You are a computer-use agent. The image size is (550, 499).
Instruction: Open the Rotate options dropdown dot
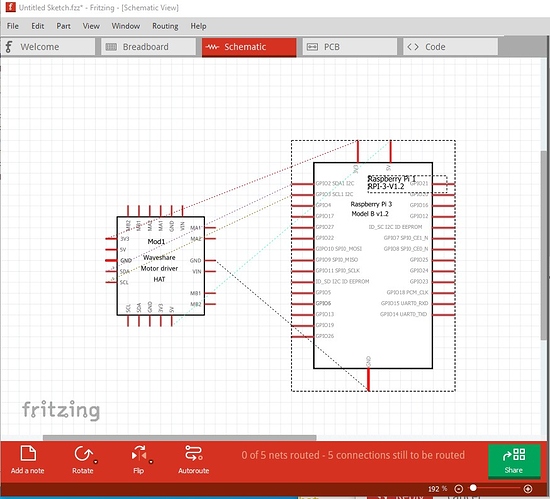click(95, 461)
